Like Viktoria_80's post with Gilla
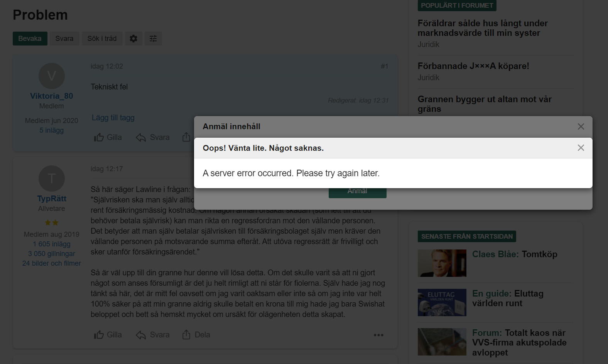 [108, 137]
